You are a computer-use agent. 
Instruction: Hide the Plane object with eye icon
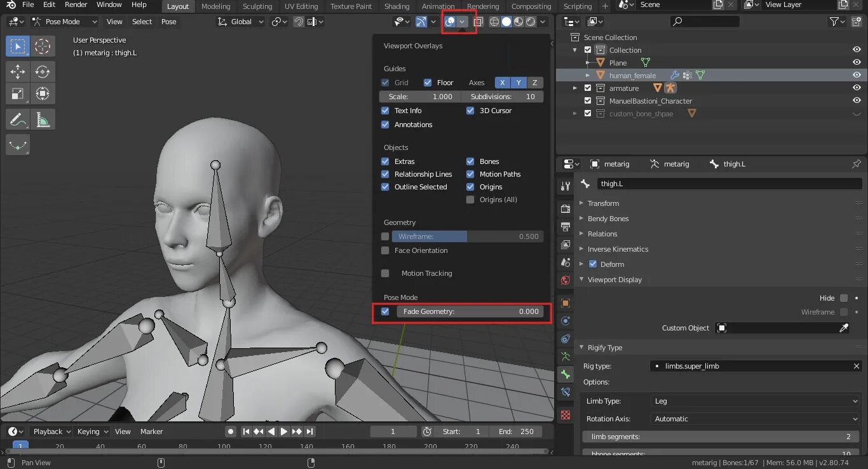tap(857, 62)
